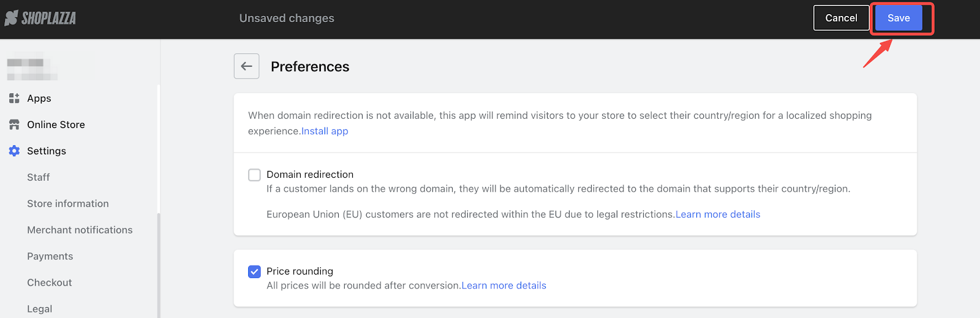Open the Checkout settings page
Image resolution: width=980 pixels, height=318 pixels.
click(x=50, y=282)
